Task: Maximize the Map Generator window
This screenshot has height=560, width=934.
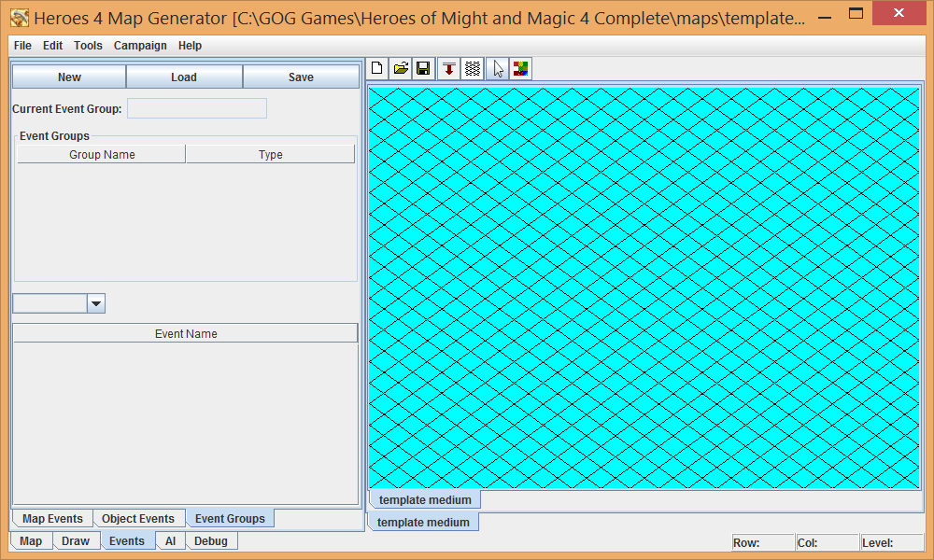Action: tap(856, 14)
